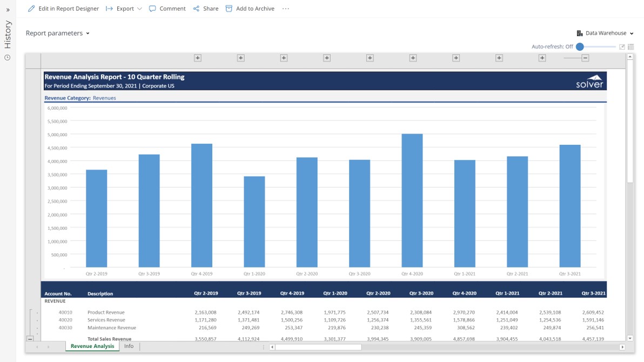Click the Comment speech bubble icon
The image size is (644, 362).
tap(152, 9)
